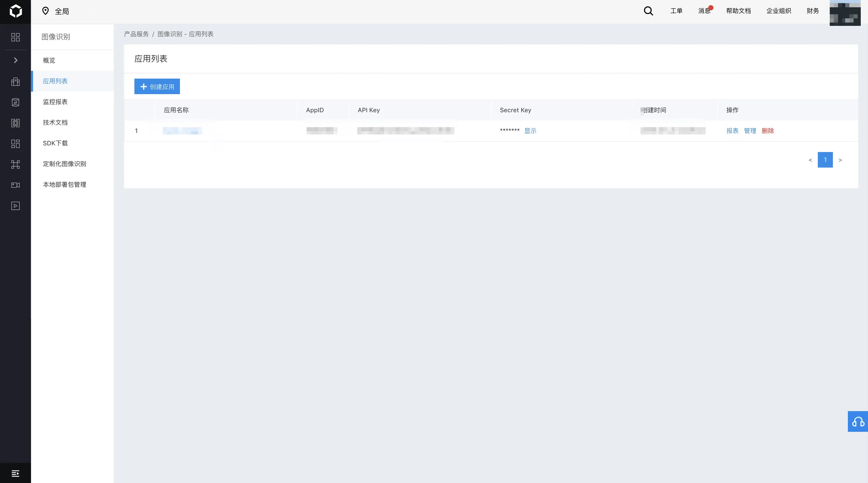Viewport: 868px width, 483px height.
Task: Open 消息 notifications with the red dot
Action: [704, 11]
